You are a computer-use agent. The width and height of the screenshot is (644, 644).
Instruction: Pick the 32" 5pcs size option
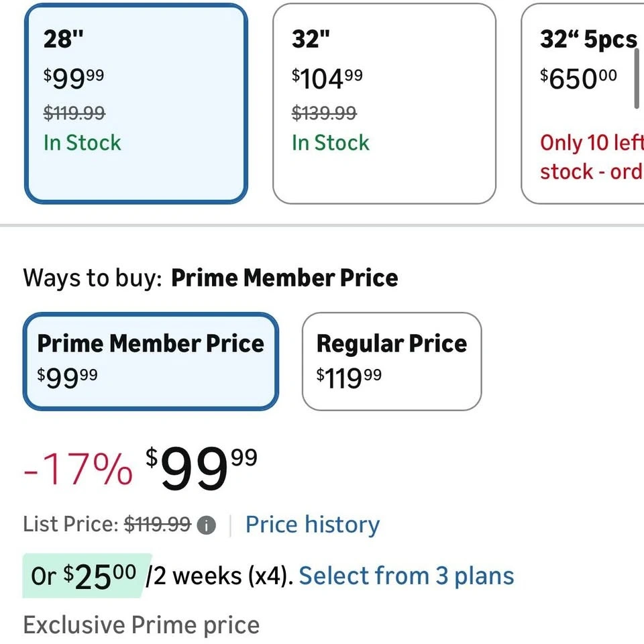(x=582, y=103)
